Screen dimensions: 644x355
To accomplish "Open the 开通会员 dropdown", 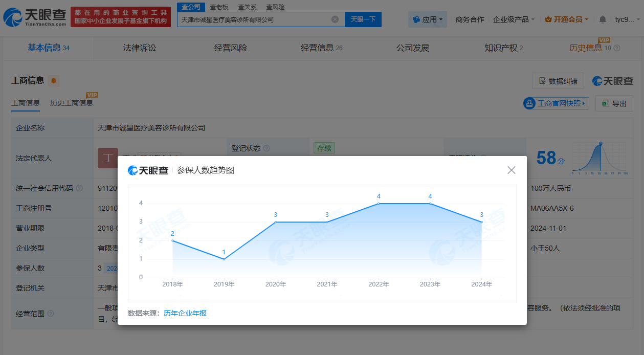I will (x=566, y=19).
